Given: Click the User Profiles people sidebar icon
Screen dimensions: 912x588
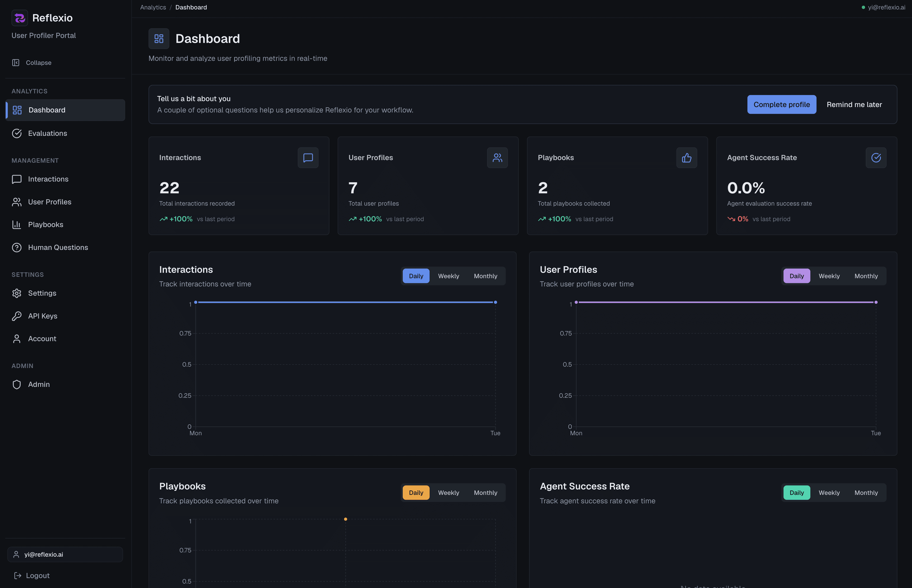Looking at the screenshot, I should pyautogui.click(x=17, y=202).
